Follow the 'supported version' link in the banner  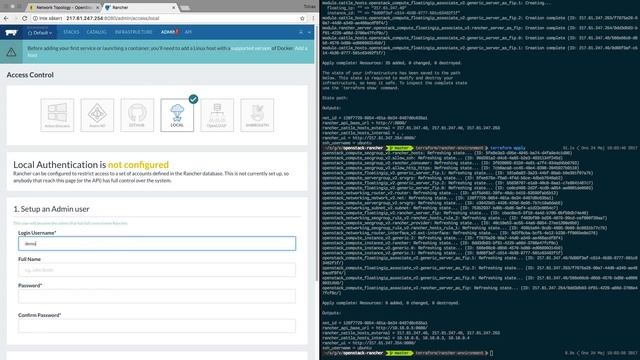point(251,48)
